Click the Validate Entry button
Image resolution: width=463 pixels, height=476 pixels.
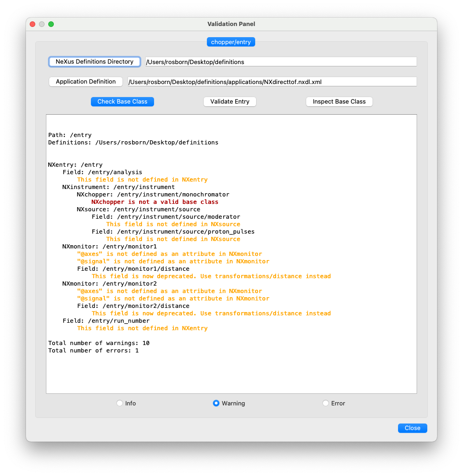[230, 102]
